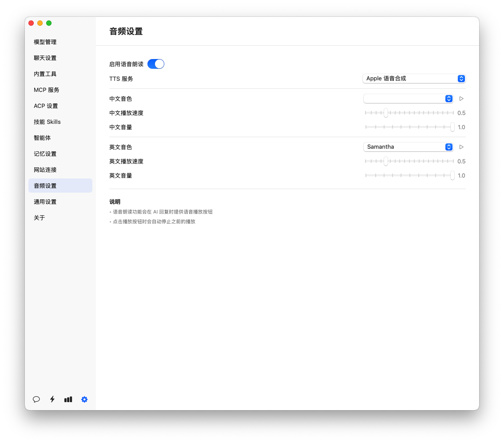Open 模型管理 in the sidebar
Image resolution: width=504 pixels, height=443 pixels.
tap(45, 42)
